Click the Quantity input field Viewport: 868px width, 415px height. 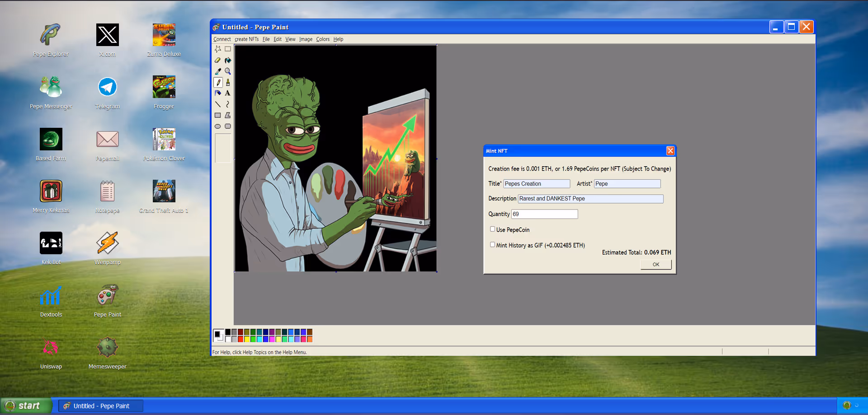click(544, 214)
